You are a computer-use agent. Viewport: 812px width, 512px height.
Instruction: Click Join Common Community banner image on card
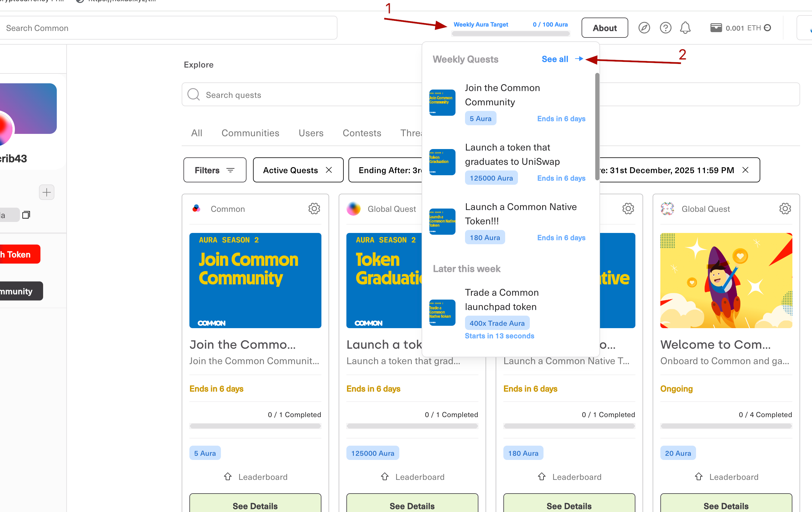[x=255, y=280]
